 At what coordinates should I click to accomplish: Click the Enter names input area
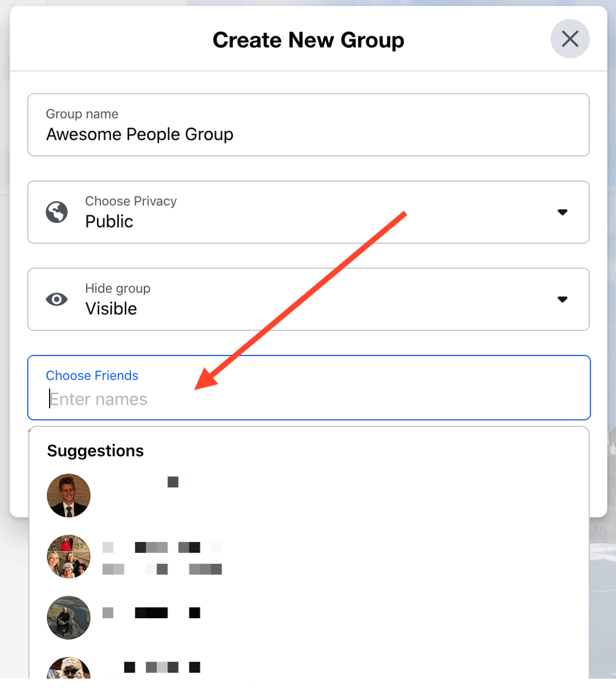[169, 399]
